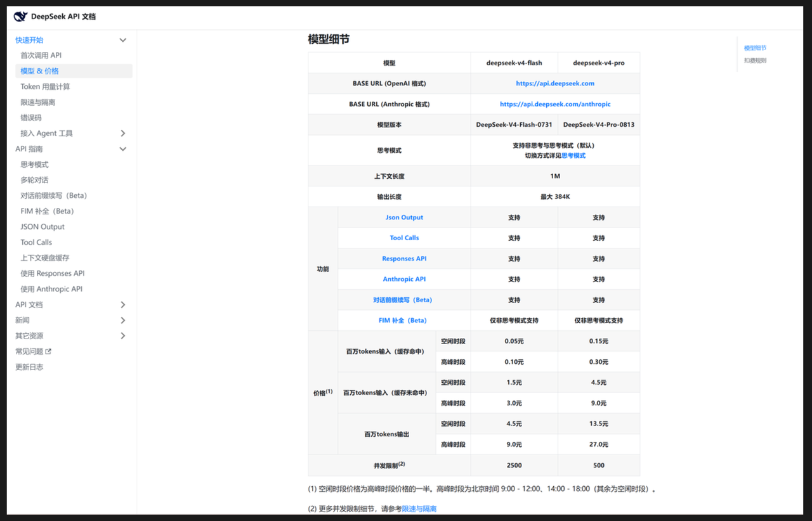Expand the 接入 Agent 工具 chevron
The width and height of the screenshot is (812, 521).
pos(123,133)
